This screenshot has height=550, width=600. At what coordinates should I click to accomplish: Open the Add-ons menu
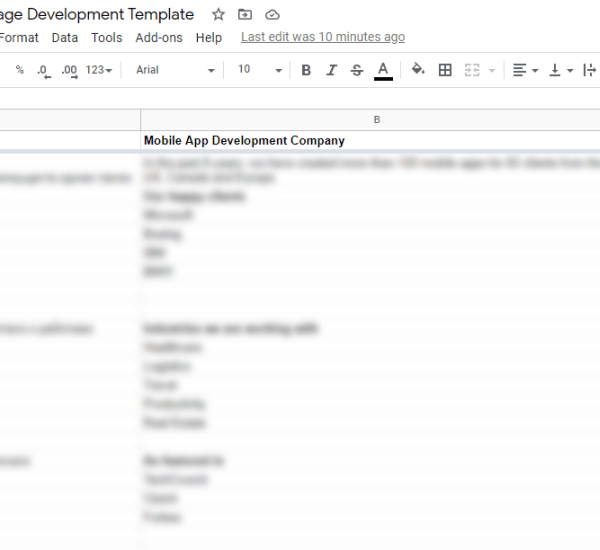(159, 38)
